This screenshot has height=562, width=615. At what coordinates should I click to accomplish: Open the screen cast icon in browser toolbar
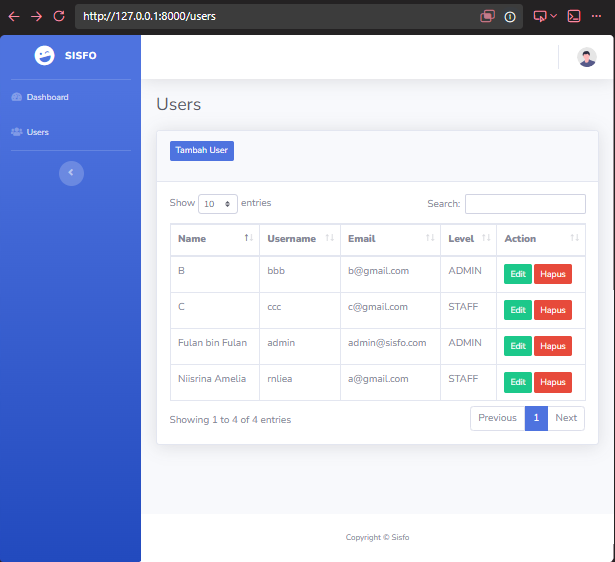[x=540, y=16]
